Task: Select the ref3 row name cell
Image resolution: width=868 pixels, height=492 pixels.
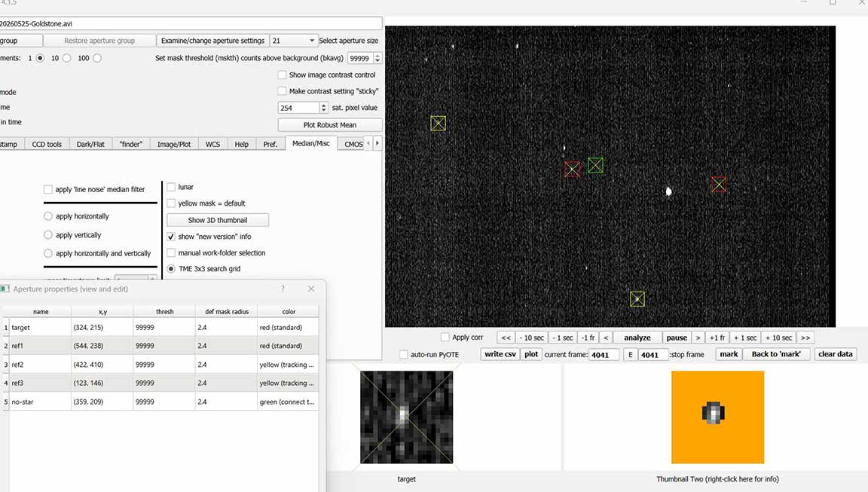Action: pyautogui.click(x=40, y=383)
